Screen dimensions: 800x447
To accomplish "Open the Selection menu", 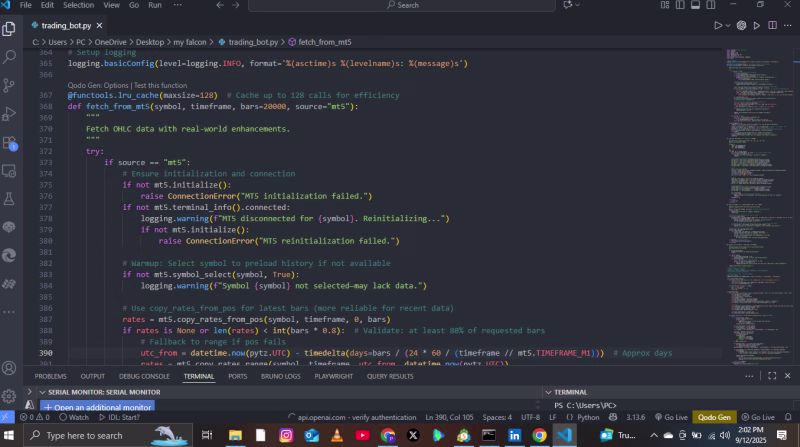I will point(78,5).
